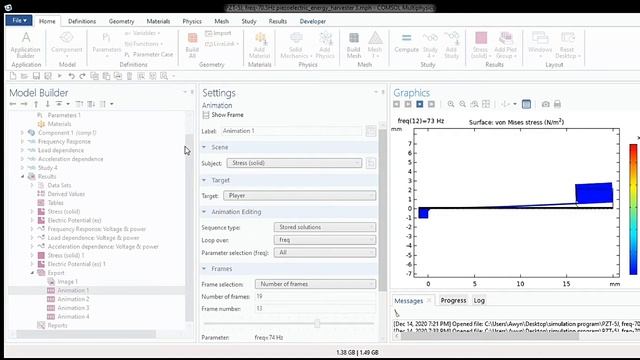Switch to Definitions ribbon tab
This screenshot has width=640, height=360.
pyautogui.click(x=82, y=21)
